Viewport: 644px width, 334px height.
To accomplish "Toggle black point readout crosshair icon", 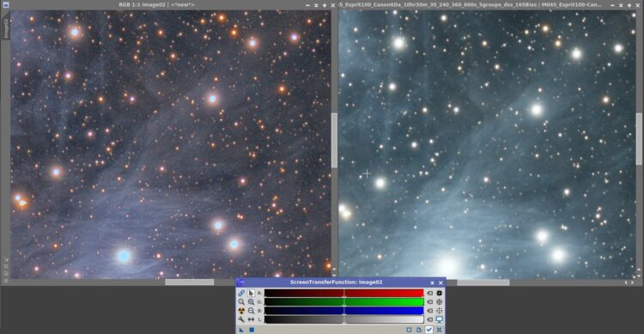I will pyautogui.click(x=439, y=293).
